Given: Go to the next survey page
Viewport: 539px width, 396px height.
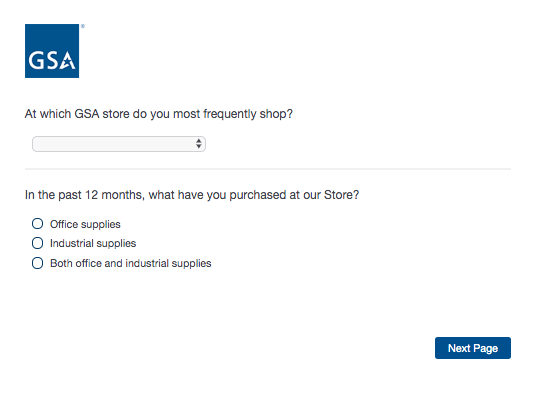Looking at the screenshot, I should [473, 348].
